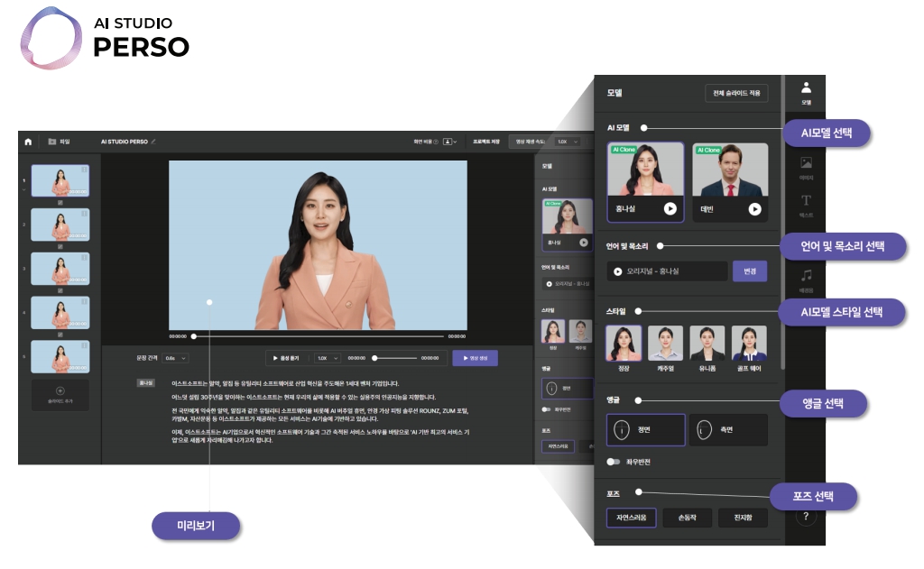The image size is (924, 569).
Task: Expand the chevron under slide number 1
Action: 23,189
